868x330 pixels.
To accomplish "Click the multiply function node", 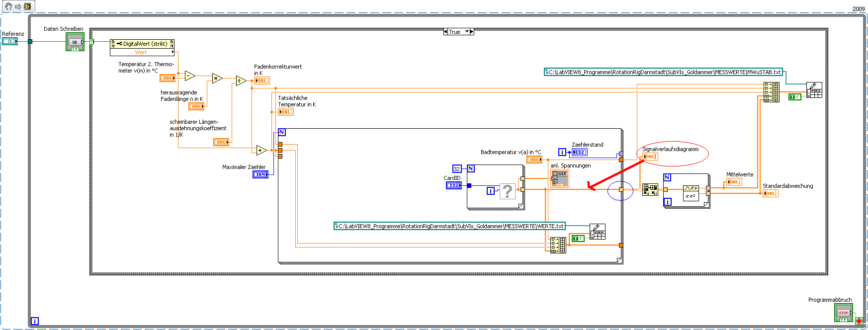I will [217, 78].
